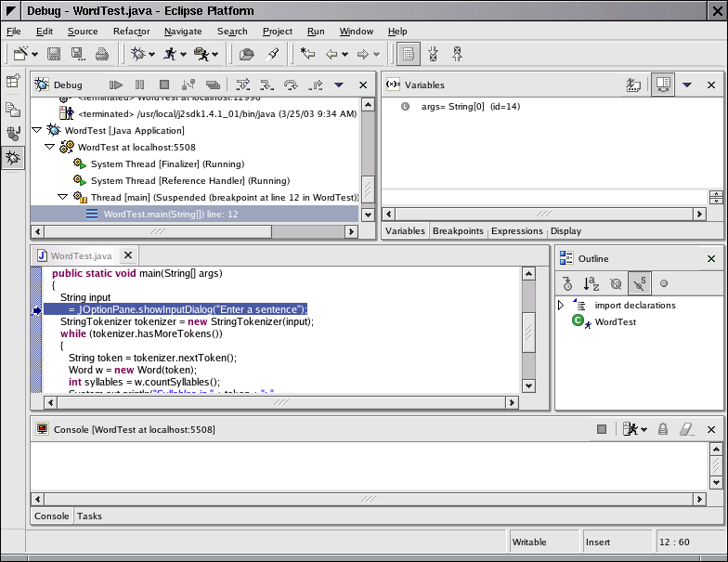Expand the import declarations outline node
Screen dimensions: 728x562
[561, 306]
